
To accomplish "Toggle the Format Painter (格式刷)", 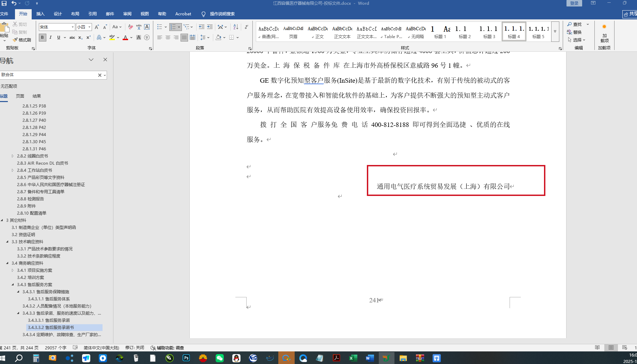I will tap(22, 40).
